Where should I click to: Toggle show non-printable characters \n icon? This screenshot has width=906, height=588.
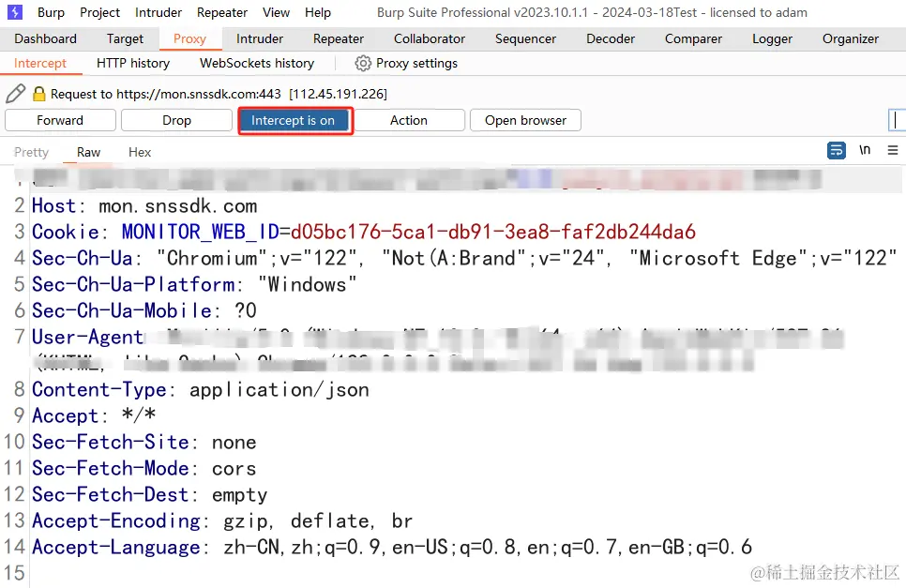(865, 150)
